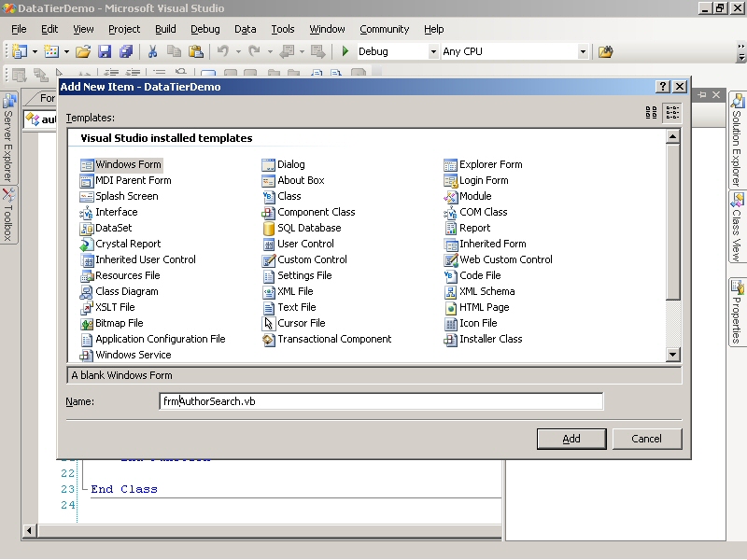Viewport: 747px width, 560px height.
Task: Choose the MDI Parent Form template
Action: point(126,180)
